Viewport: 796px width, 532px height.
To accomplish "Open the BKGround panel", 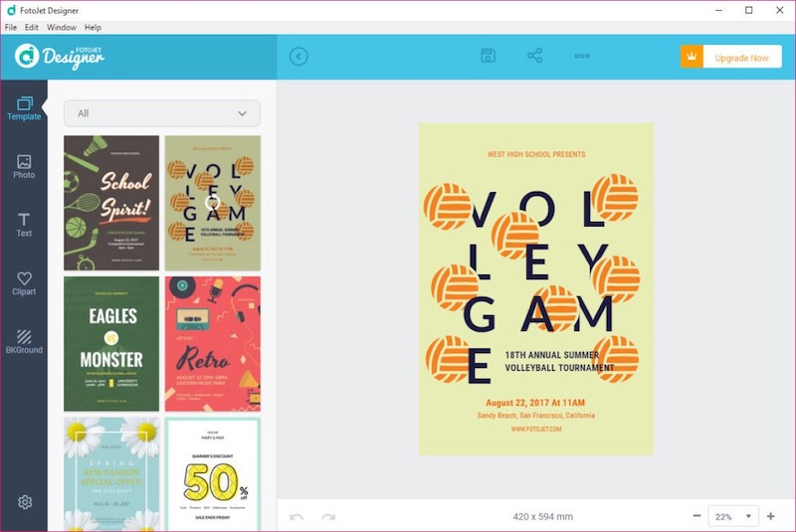I will [x=24, y=341].
